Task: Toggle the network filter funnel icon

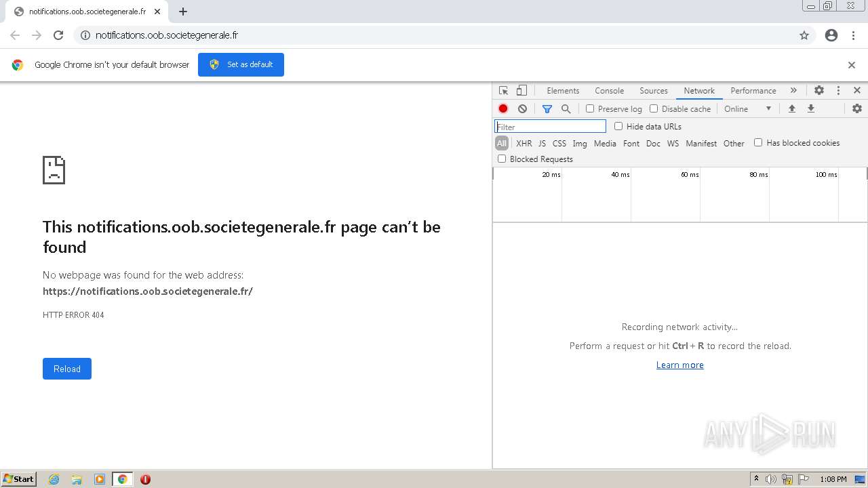Action: pyautogui.click(x=547, y=108)
